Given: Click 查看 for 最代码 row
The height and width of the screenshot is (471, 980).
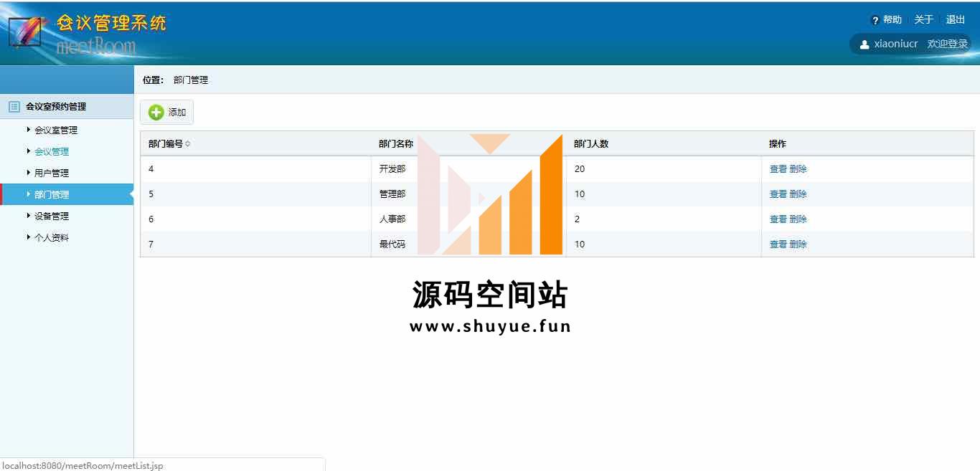Looking at the screenshot, I should [x=778, y=244].
